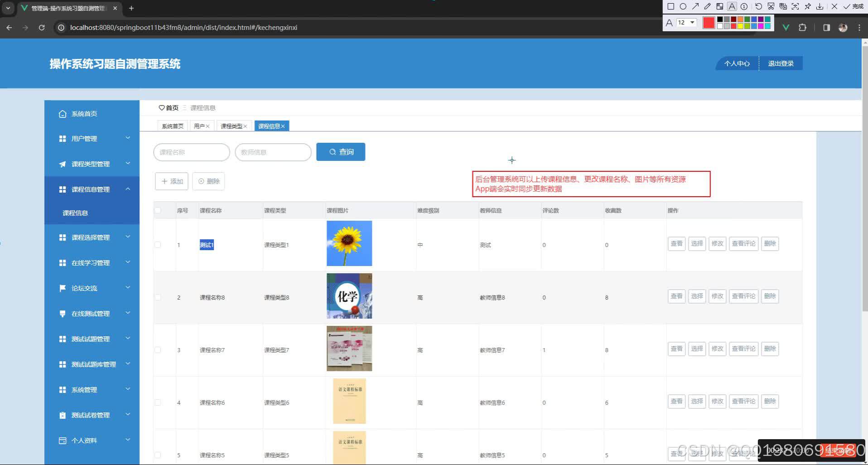Switch to the 用户 tab

[199, 126]
